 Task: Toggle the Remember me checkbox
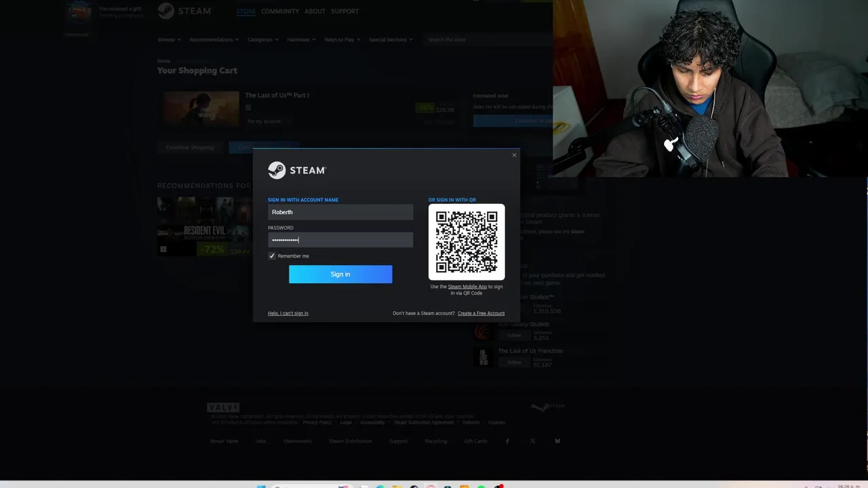pos(272,256)
